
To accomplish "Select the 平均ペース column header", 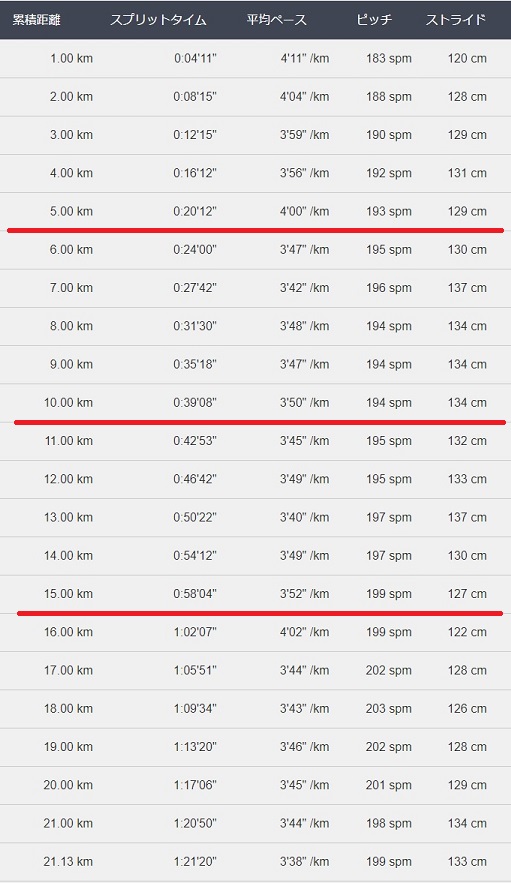I will (277, 20).
